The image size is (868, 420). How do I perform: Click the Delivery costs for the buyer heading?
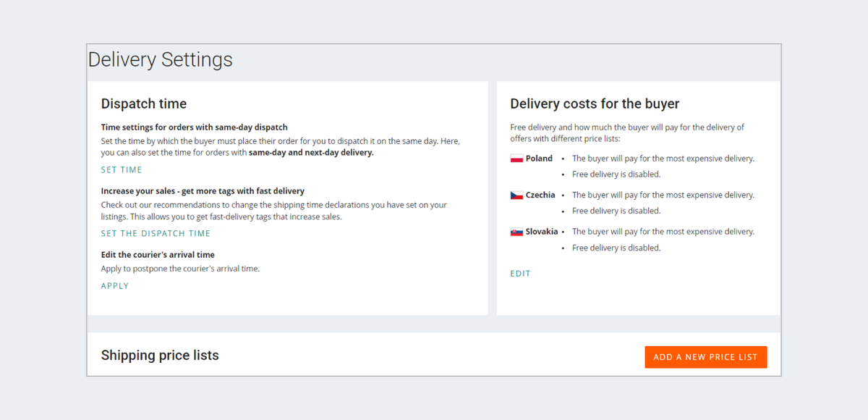click(595, 104)
